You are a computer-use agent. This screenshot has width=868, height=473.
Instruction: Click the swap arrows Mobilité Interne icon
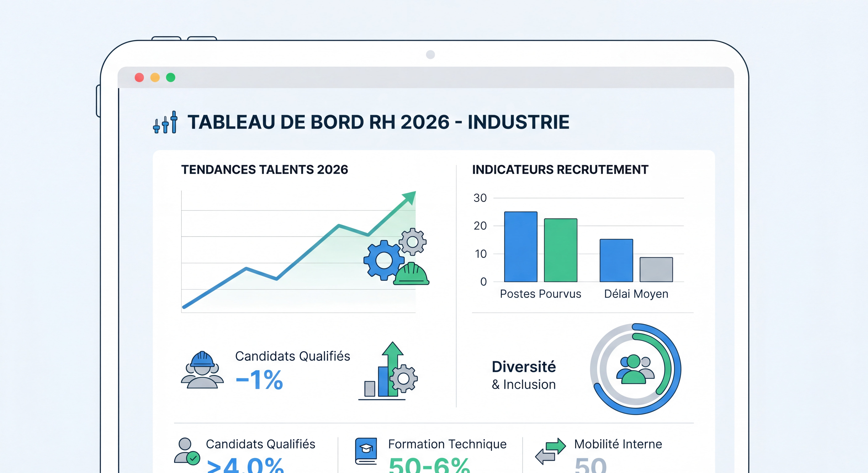pyautogui.click(x=551, y=451)
